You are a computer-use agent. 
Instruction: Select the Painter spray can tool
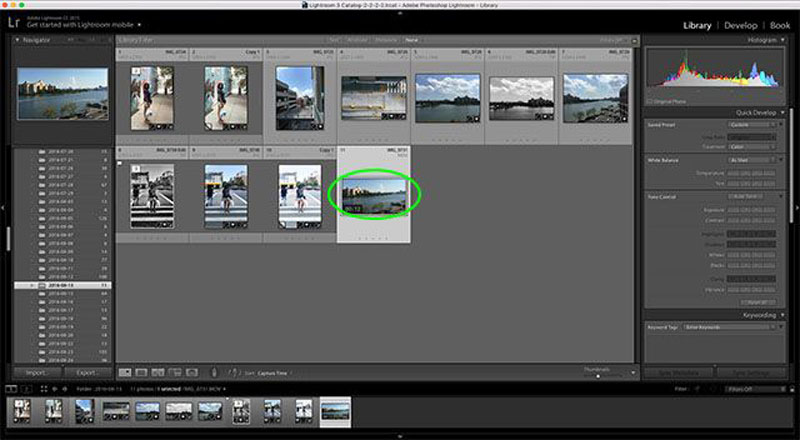[214, 372]
